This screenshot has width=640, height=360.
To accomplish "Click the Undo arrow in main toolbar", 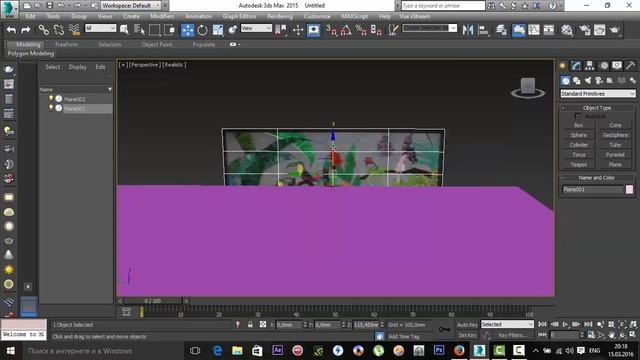I will 11,30.
